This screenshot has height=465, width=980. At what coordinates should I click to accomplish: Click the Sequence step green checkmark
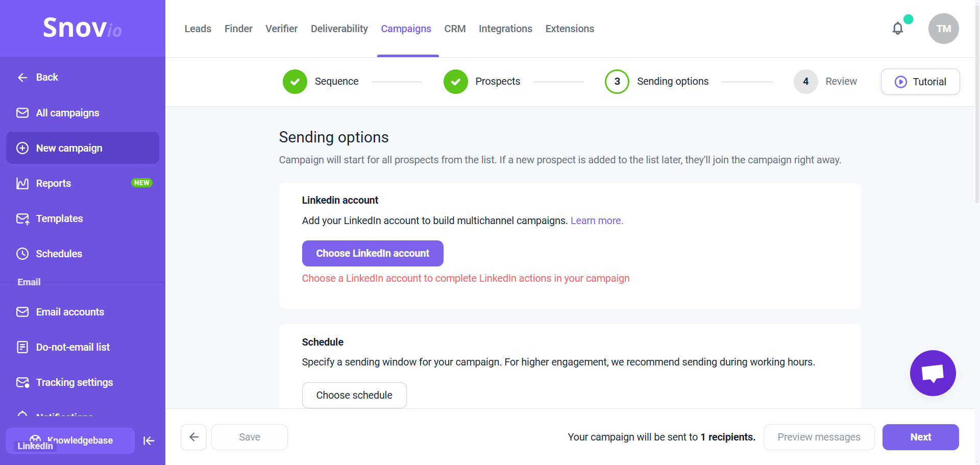coord(295,82)
